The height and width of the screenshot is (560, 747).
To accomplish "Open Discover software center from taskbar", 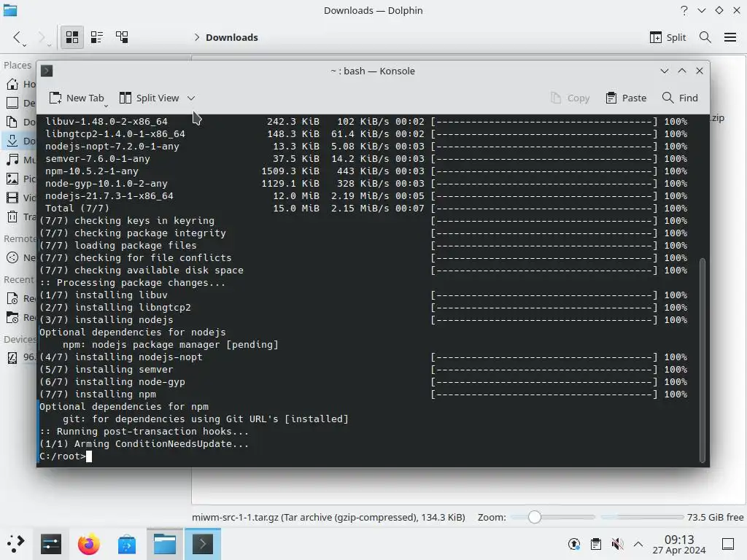I will pos(127,544).
